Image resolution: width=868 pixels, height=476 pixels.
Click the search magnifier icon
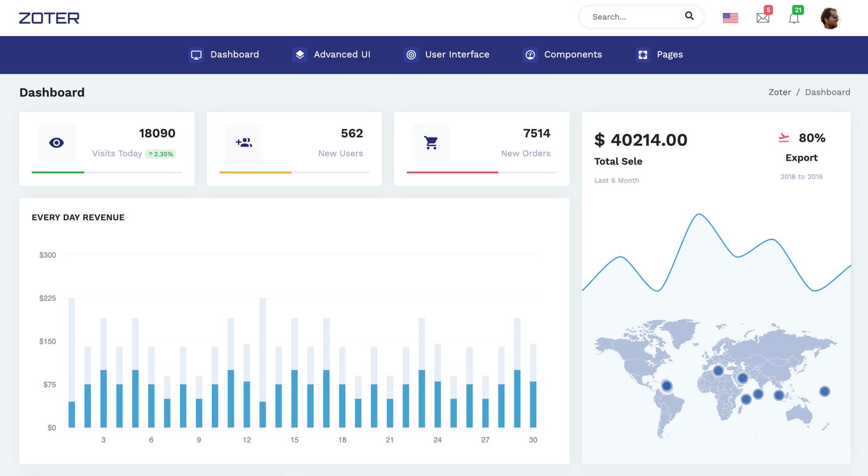pyautogui.click(x=689, y=16)
